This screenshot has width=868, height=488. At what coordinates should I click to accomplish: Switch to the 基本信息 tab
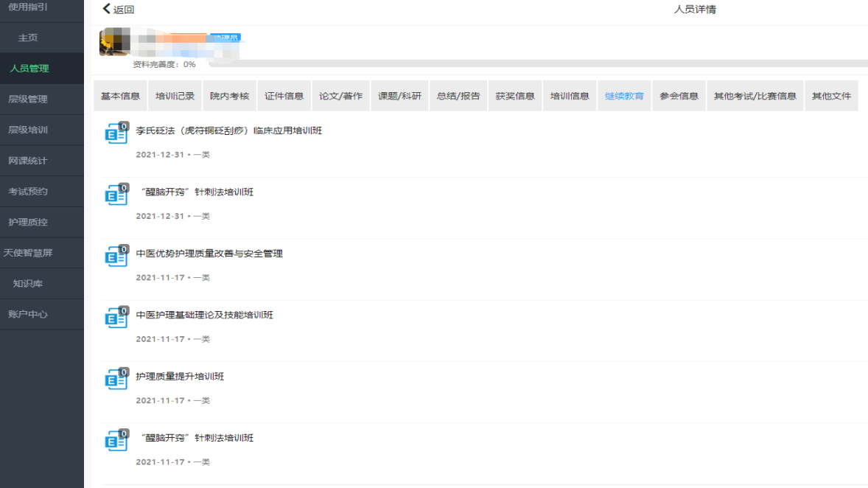tap(120, 96)
